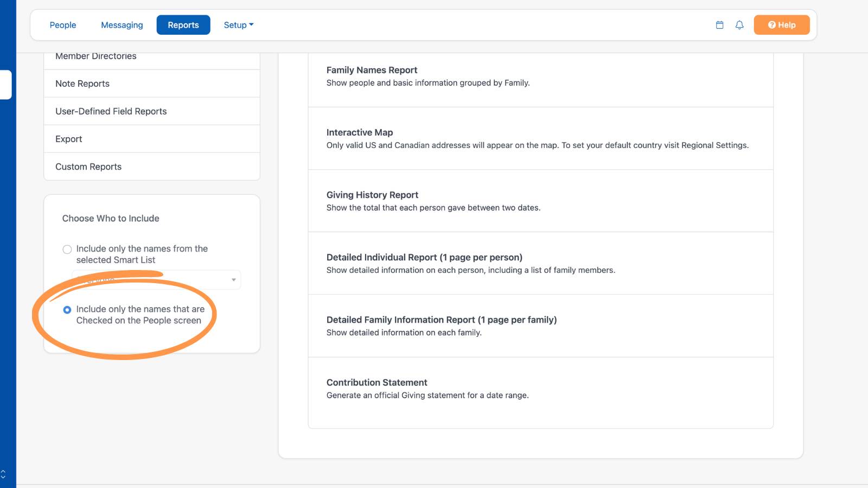The width and height of the screenshot is (868, 488).
Task: Toggle the up-down chevron in the blue sidebar
Action: point(3,474)
